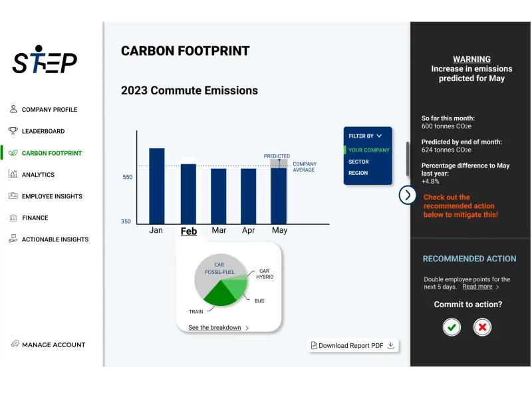The width and height of the screenshot is (532, 399).
Task: Select Region filter option
Action: 358,173
